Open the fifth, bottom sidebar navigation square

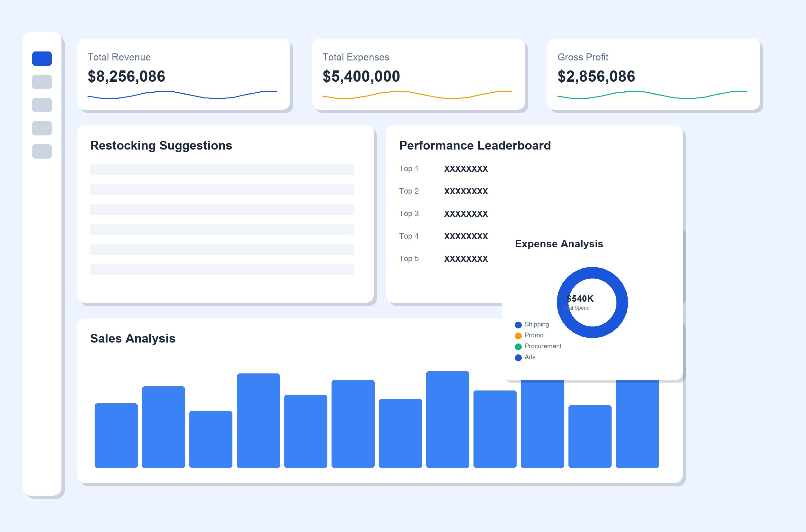42,151
